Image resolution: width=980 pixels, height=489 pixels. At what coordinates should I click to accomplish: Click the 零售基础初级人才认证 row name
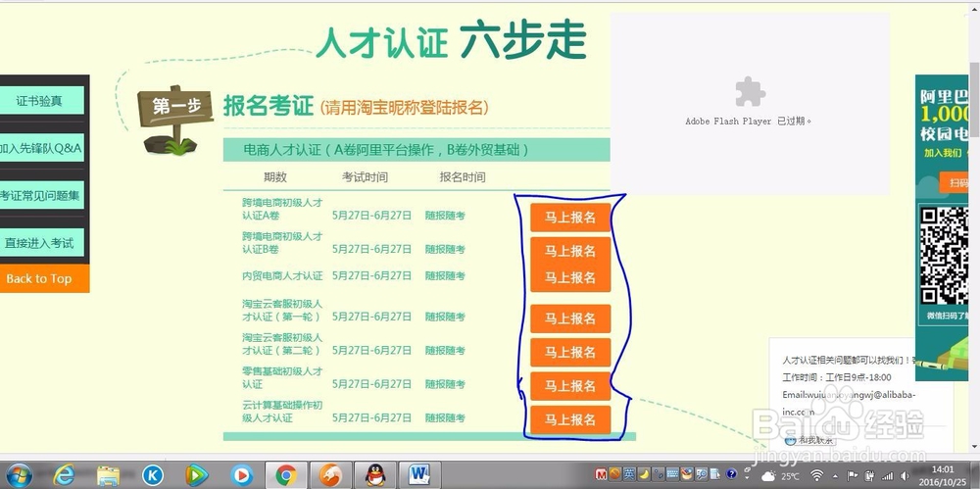(282, 377)
